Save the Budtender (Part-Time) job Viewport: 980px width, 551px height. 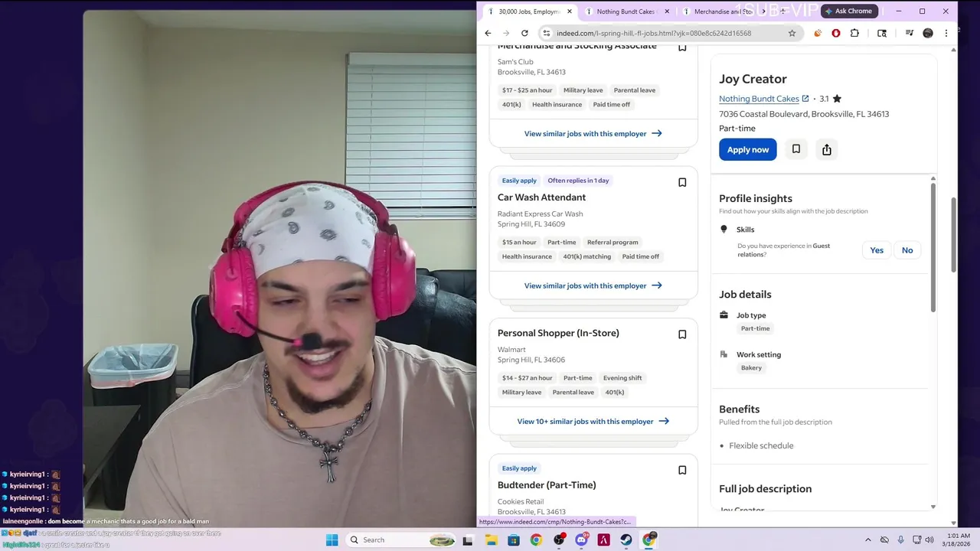coord(682,470)
